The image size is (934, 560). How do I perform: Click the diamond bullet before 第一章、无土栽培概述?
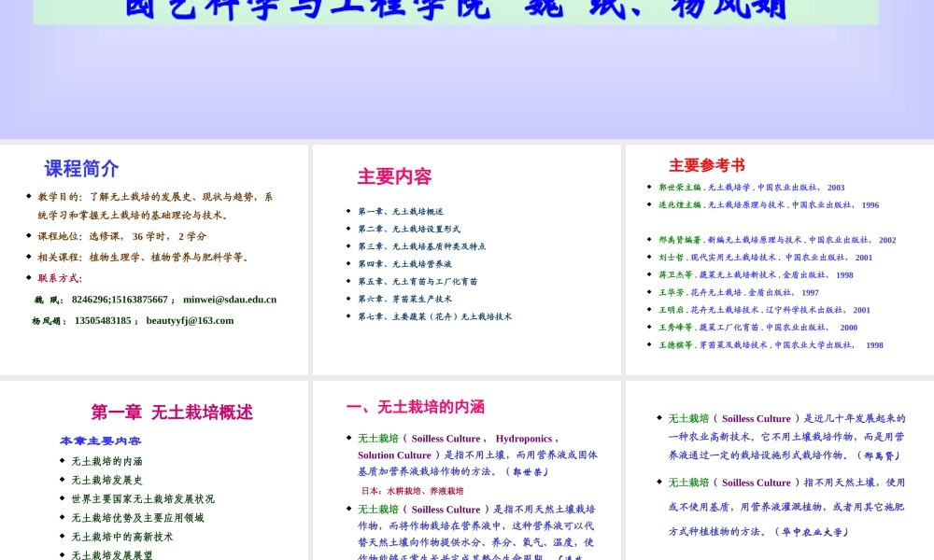pos(346,211)
